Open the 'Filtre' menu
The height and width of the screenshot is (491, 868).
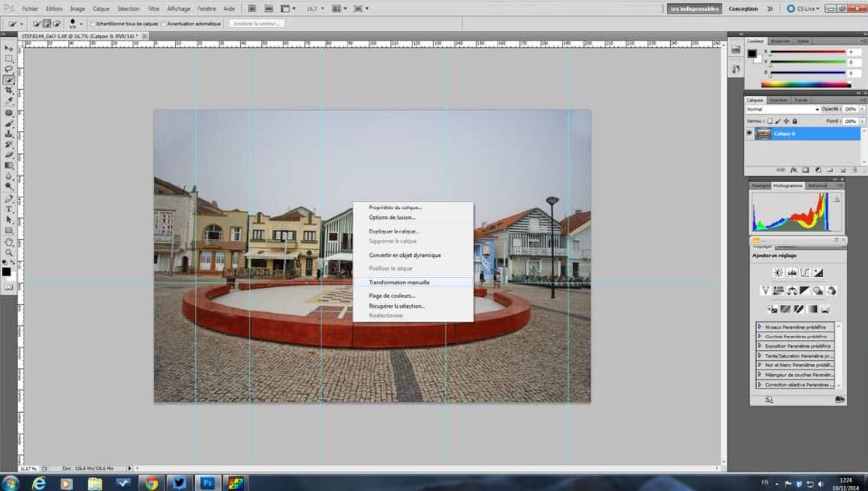click(153, 9)
